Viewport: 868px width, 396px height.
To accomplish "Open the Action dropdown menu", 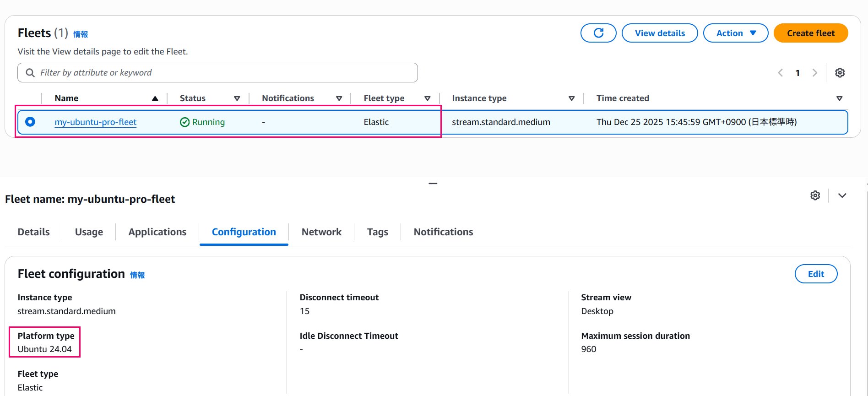I will [x=736, y=33].
